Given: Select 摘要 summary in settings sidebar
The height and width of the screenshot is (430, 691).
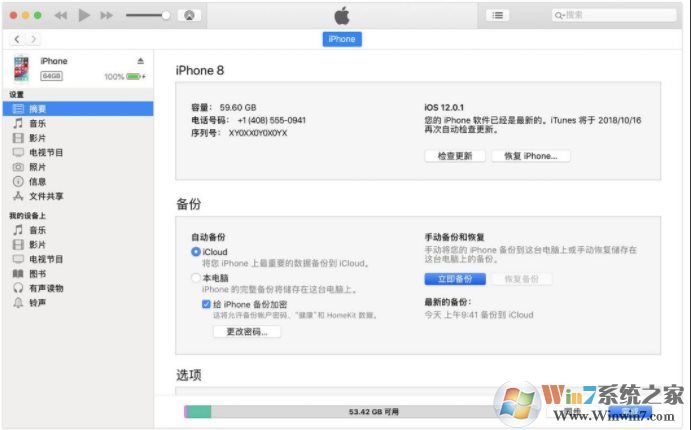Looking at the screenshot, I should coord(78,109).
